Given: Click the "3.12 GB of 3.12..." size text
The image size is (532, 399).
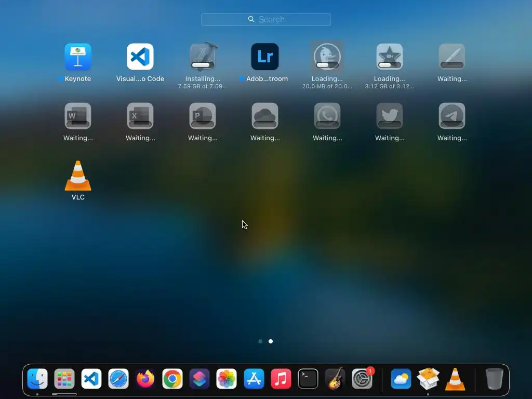Looking at the screenshot, I should (x=390, y=87).
